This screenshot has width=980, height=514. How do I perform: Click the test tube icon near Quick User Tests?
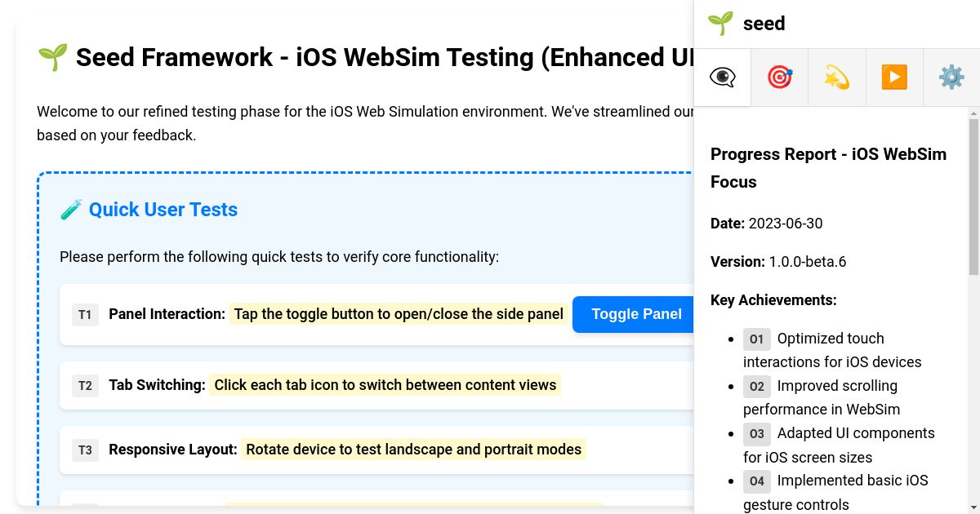click(x=70, y=209)
